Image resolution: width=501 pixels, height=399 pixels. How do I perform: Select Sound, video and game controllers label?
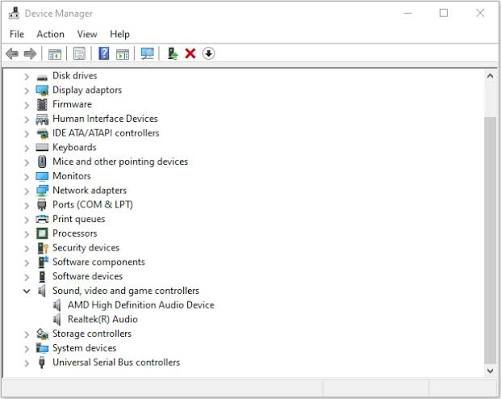(126, 291)
